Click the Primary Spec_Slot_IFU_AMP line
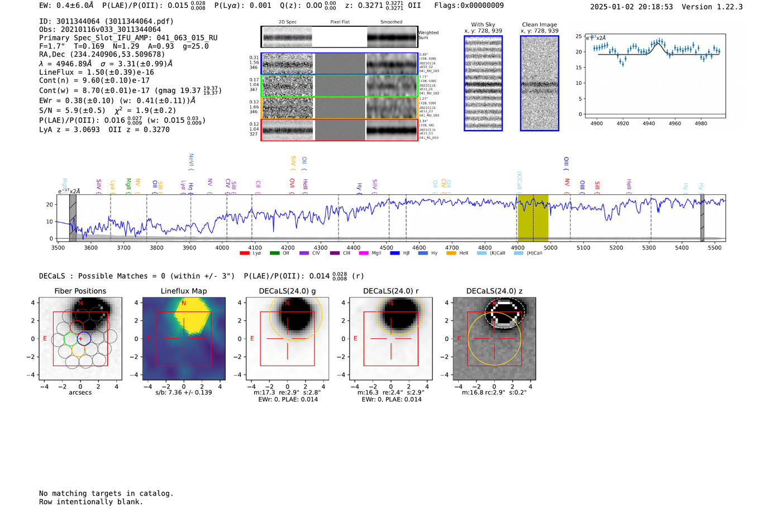 point(128,38)
